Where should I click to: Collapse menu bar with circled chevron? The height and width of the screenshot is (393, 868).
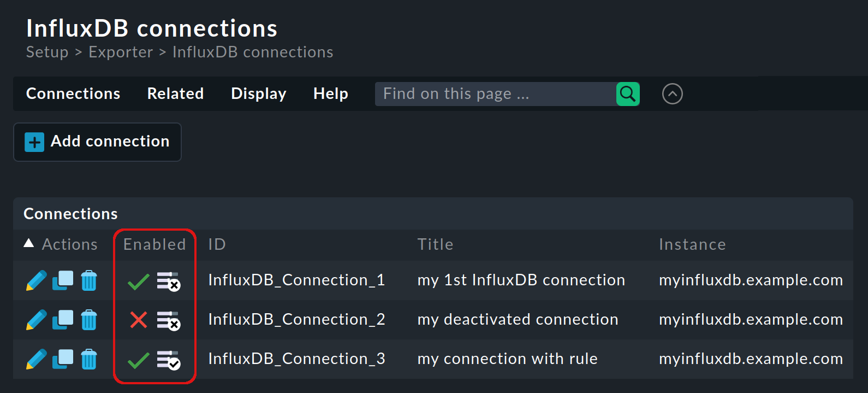click(673, 94)
